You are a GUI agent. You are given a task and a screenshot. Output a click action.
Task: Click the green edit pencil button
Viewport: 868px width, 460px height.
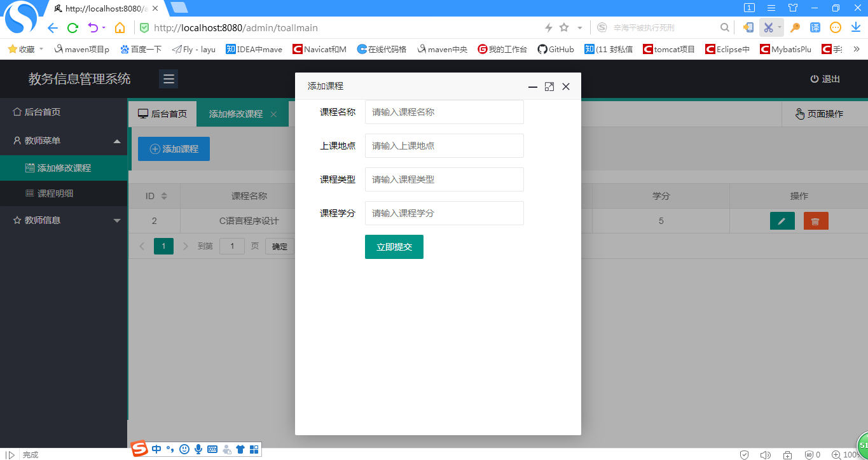tap(782, 221)
